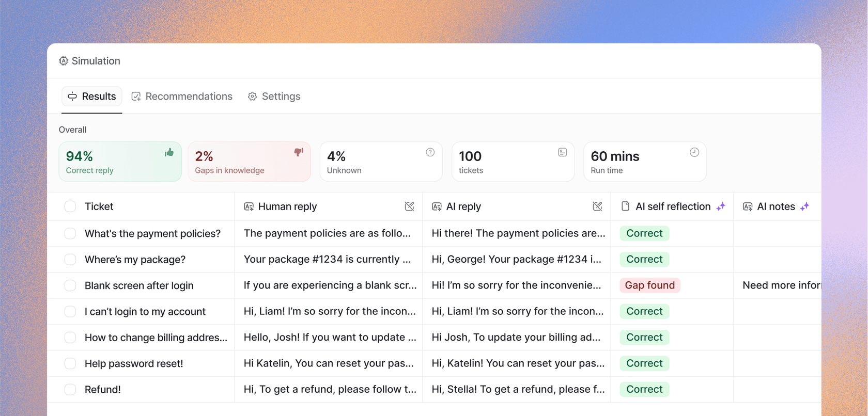Click the edit-off icon in Human reply column header
Image resolution: width=868 pixels, height=416 pixels.
click(409, 206)
